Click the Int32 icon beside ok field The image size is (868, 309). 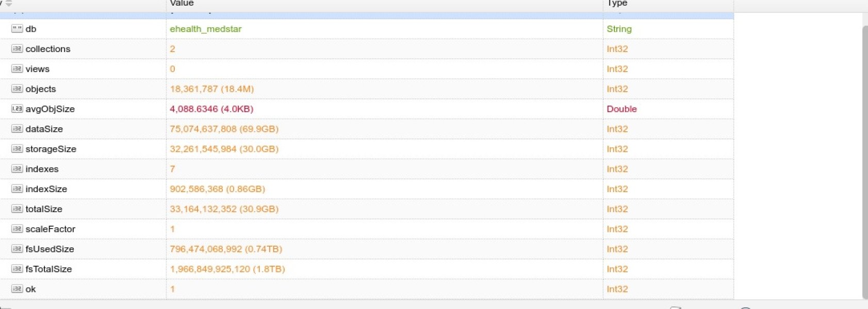pyautogui.click(x=17, y=289)
